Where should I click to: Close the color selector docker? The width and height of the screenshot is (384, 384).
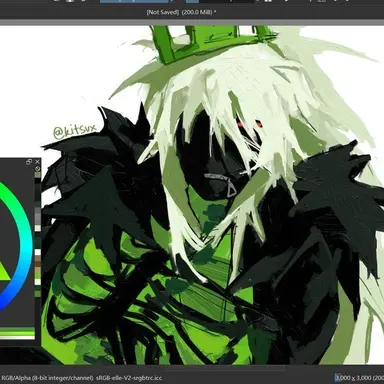point(37,162)
